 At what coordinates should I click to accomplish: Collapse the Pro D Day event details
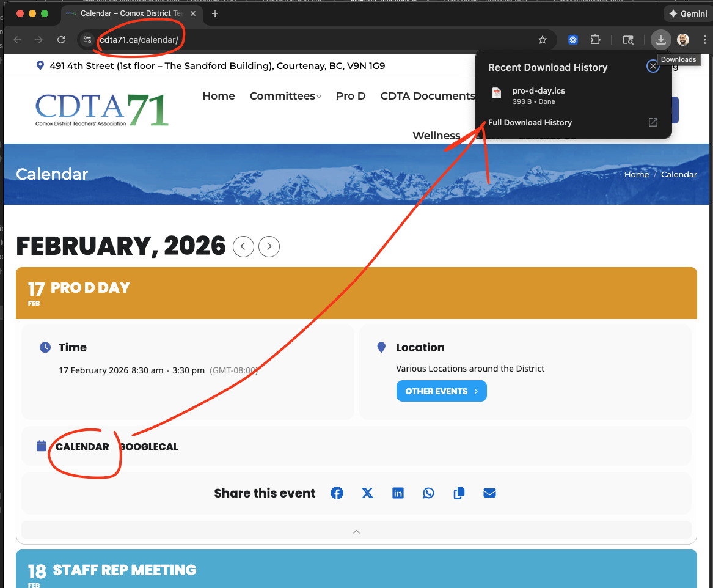click(x=356, y=531)
